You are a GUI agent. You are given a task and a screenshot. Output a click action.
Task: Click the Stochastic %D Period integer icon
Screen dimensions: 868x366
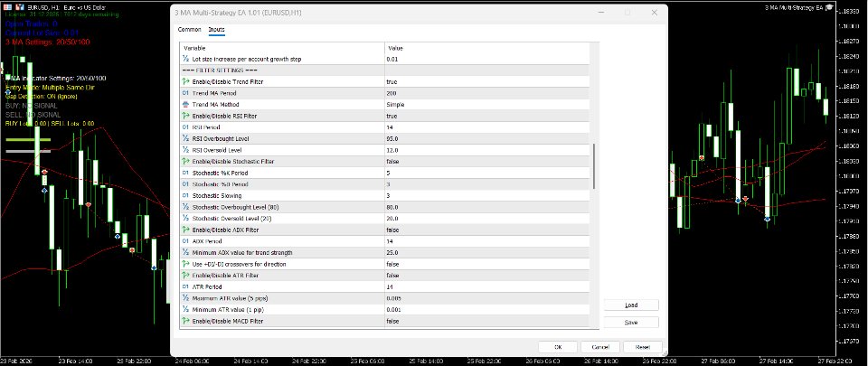click(185, 184)
